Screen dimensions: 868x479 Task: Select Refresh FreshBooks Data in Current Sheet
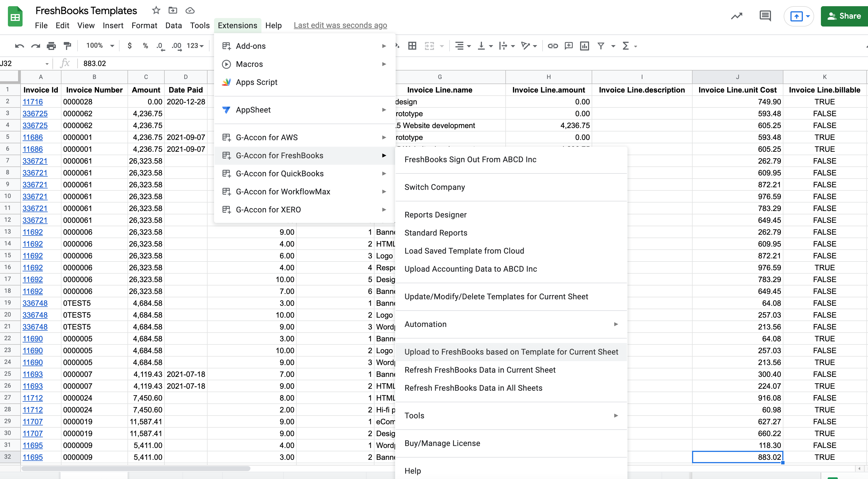click(511, 370)
